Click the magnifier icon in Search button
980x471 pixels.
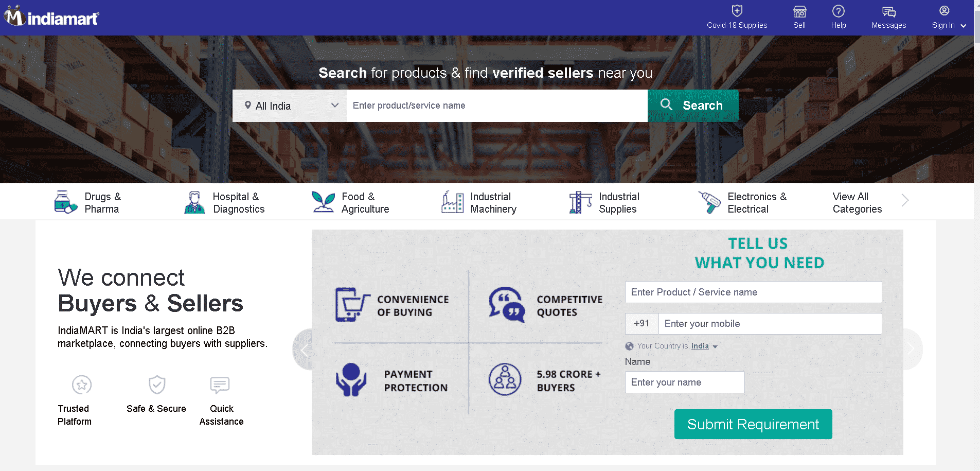[x=666, y=104]
